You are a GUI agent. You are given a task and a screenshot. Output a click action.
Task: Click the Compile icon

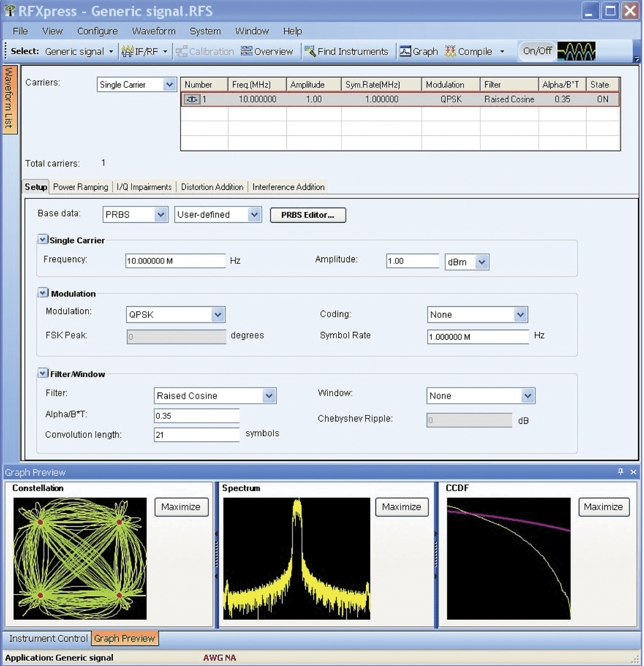click(x=450, y=51)
